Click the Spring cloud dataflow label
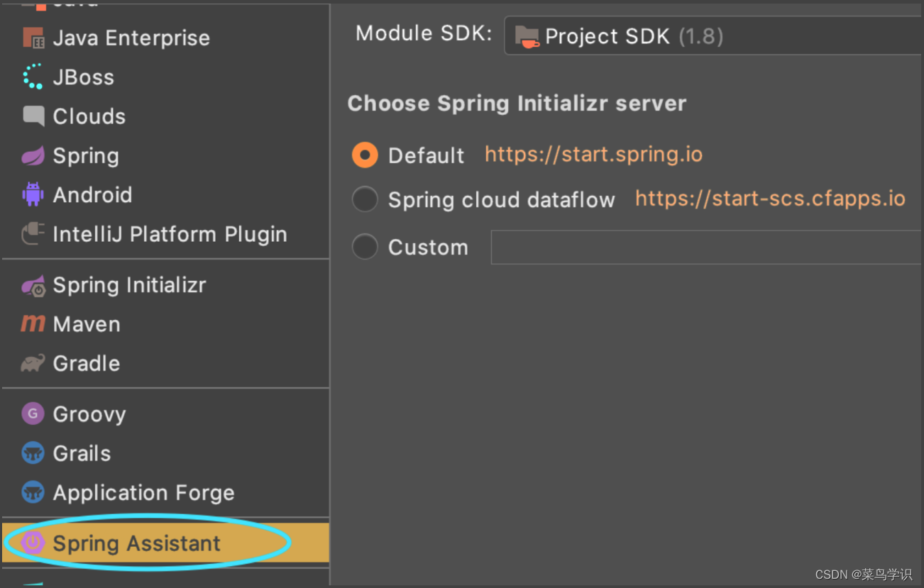 pos(501,200)
